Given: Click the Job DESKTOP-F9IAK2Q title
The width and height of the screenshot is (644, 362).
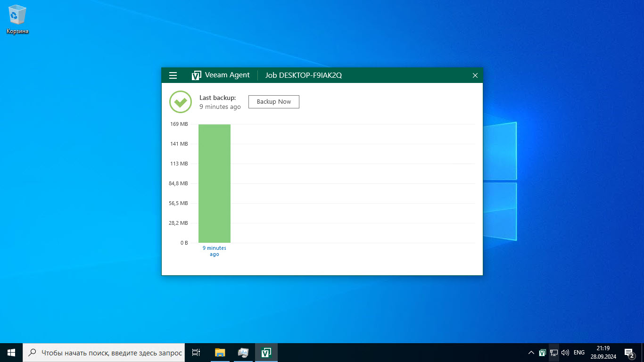Looking at the screenshot, I should (x=304, y=75).
